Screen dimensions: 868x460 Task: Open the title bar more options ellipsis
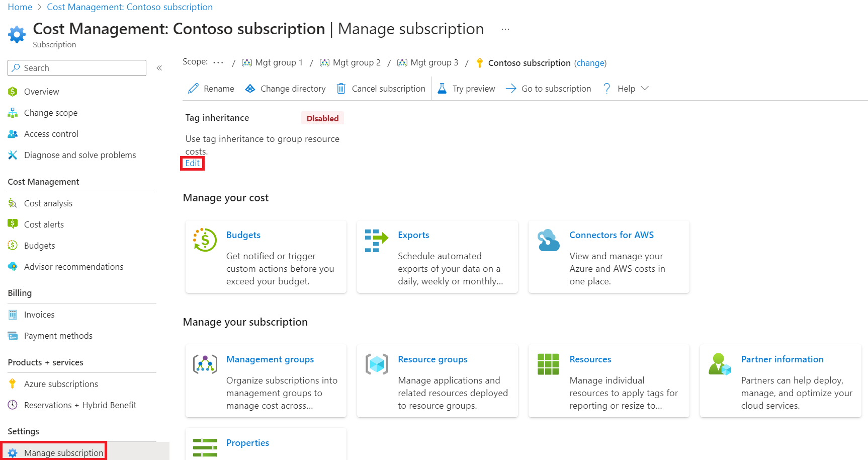click(x=505, y=29)
